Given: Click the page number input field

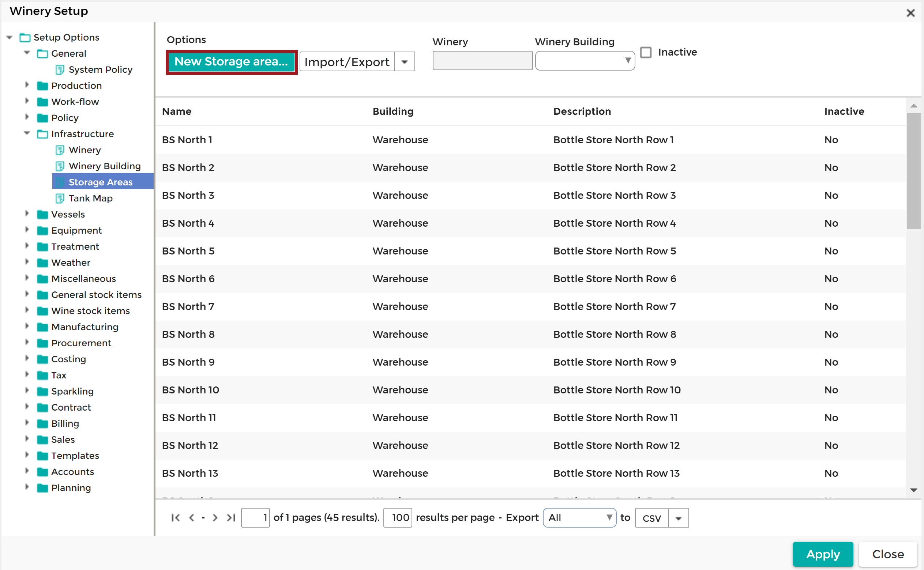Looking at the screenshot, I should pos(255,518).
